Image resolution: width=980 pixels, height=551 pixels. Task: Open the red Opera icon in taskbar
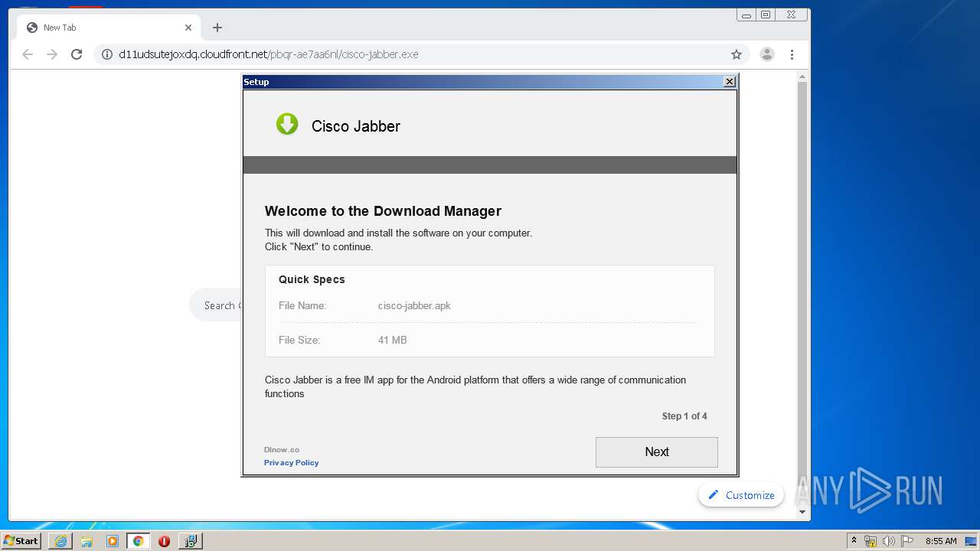[x=164, y=541]
